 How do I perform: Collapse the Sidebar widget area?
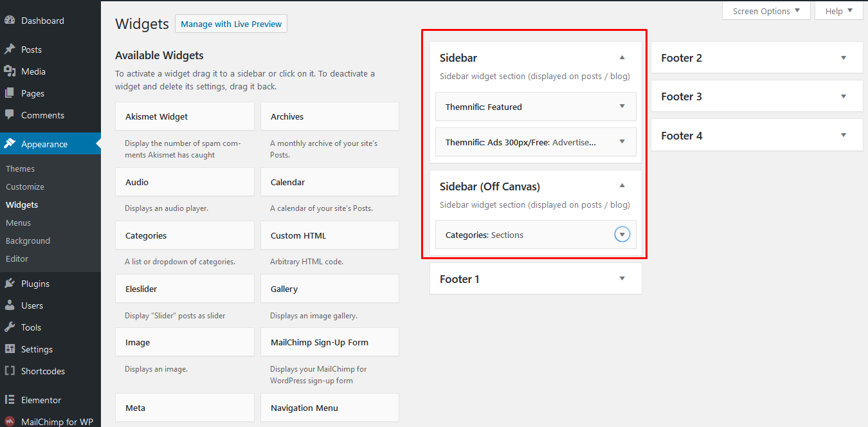point(622,58)
